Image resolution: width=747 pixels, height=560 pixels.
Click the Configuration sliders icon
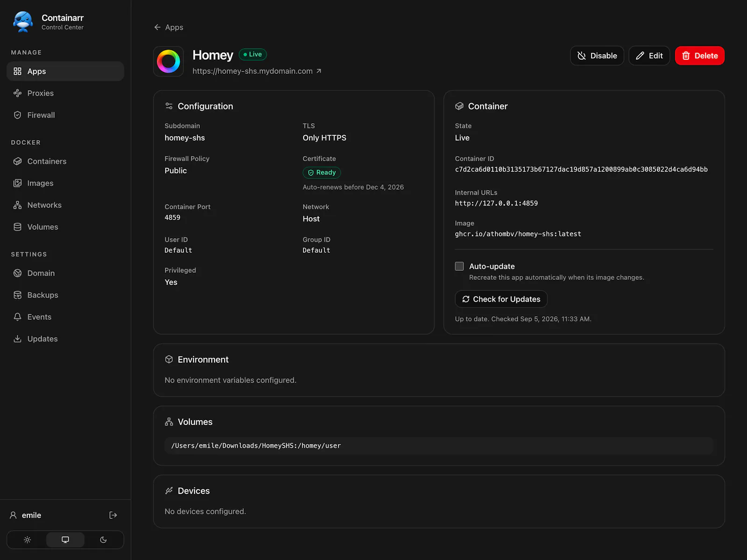point(169,106)
